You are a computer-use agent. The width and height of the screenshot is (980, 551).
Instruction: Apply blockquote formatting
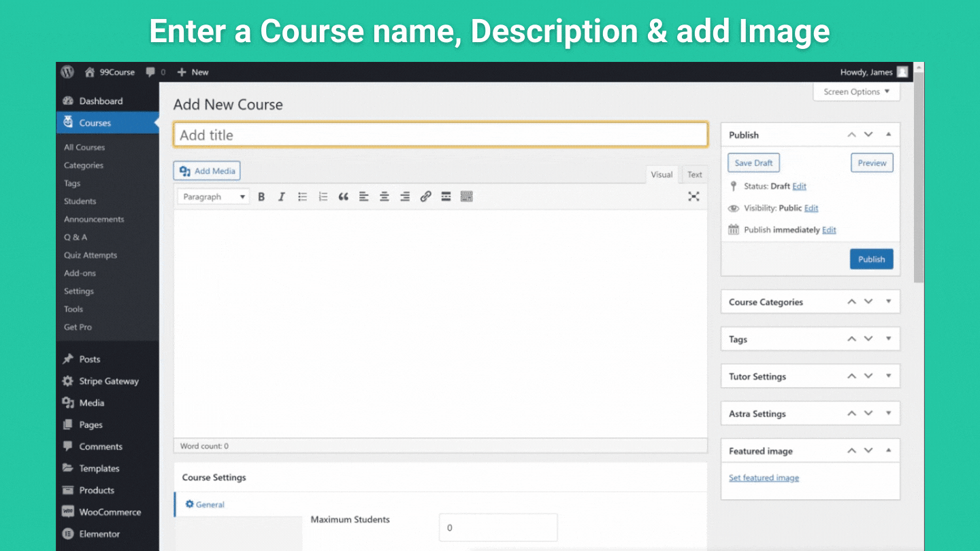coord(343,197)
